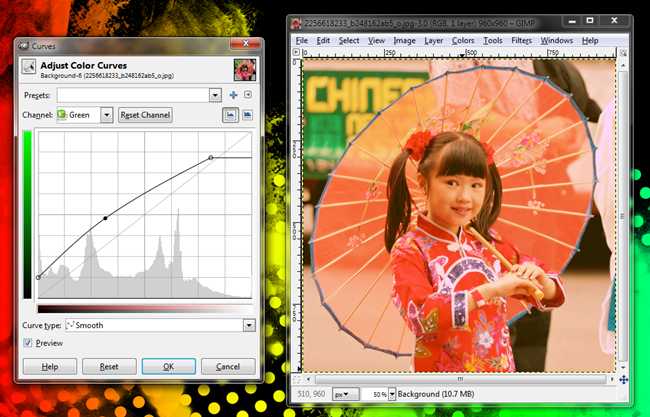This screenshot has width=650, height=417.
Task: Click the vertical scrollbar up arrow
Action: (623, 65)
